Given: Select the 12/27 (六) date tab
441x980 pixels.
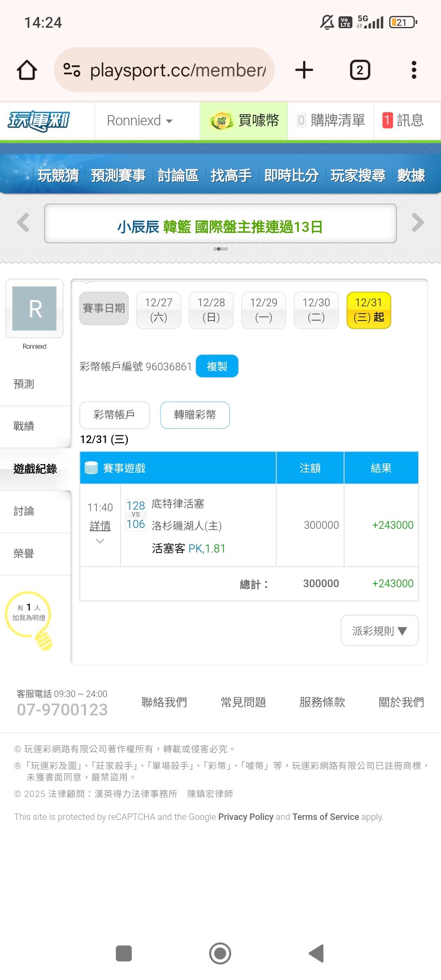Looking at the screenshot, I should (158, 310).
